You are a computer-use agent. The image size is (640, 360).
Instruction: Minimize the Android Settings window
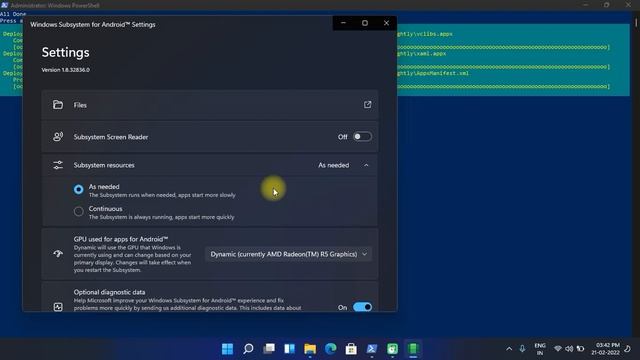coord(343,23)
